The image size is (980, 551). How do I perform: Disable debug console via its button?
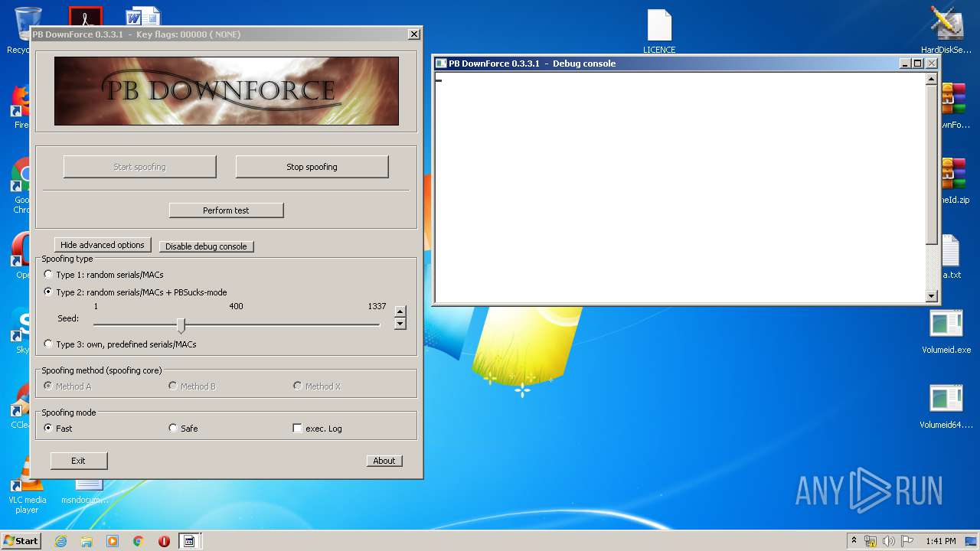206,246
